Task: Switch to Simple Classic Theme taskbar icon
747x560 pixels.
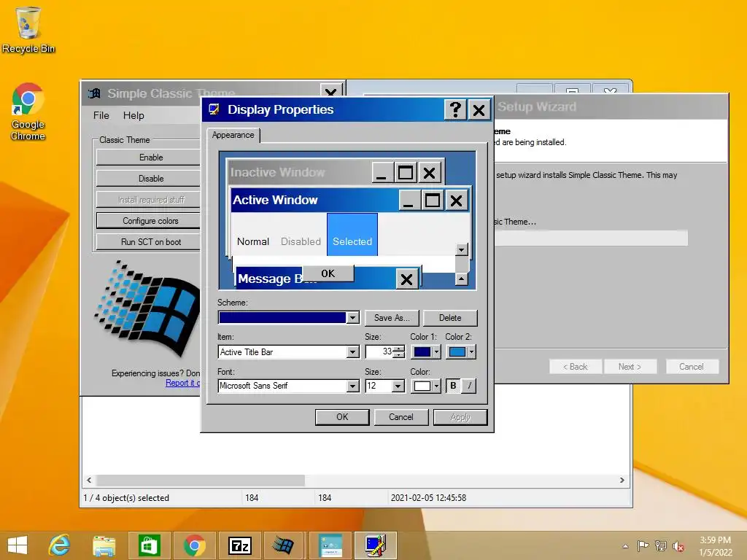Action: [x=284, y=545]
